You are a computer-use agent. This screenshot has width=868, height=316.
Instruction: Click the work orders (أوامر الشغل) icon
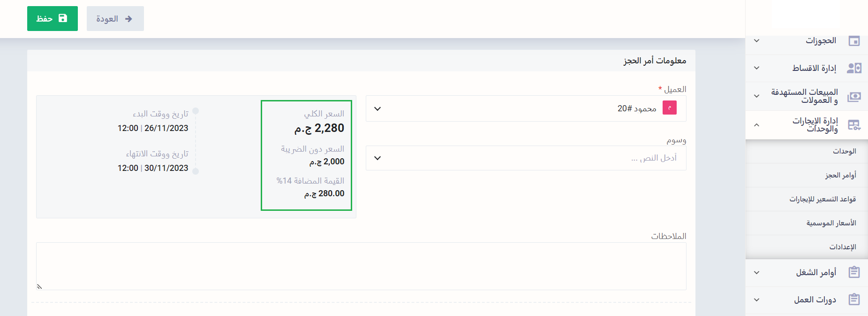pyautogui.click(x=854, y=272)
